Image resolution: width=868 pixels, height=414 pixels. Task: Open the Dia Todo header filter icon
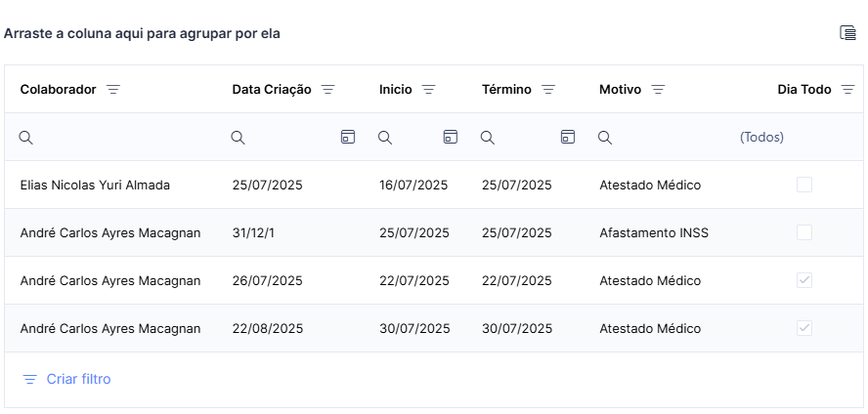pos(847,90)
